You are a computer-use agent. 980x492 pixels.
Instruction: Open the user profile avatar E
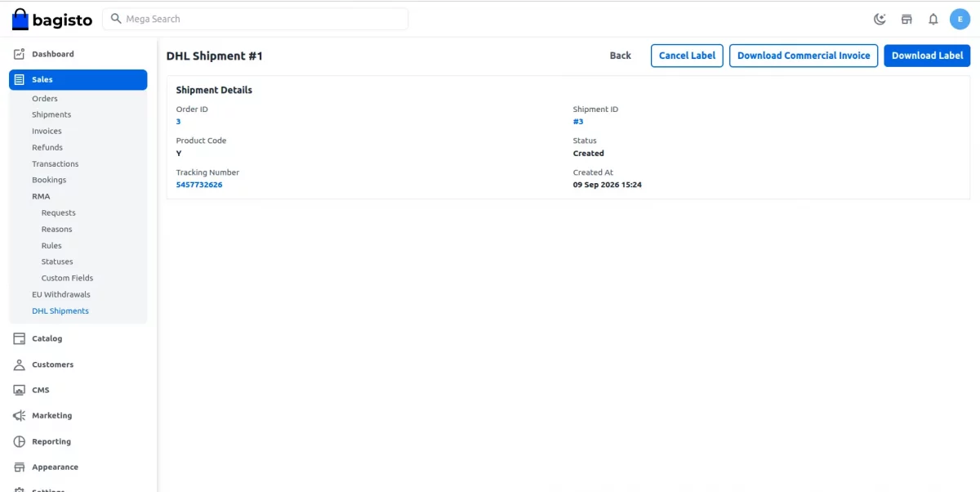(960, 19)
